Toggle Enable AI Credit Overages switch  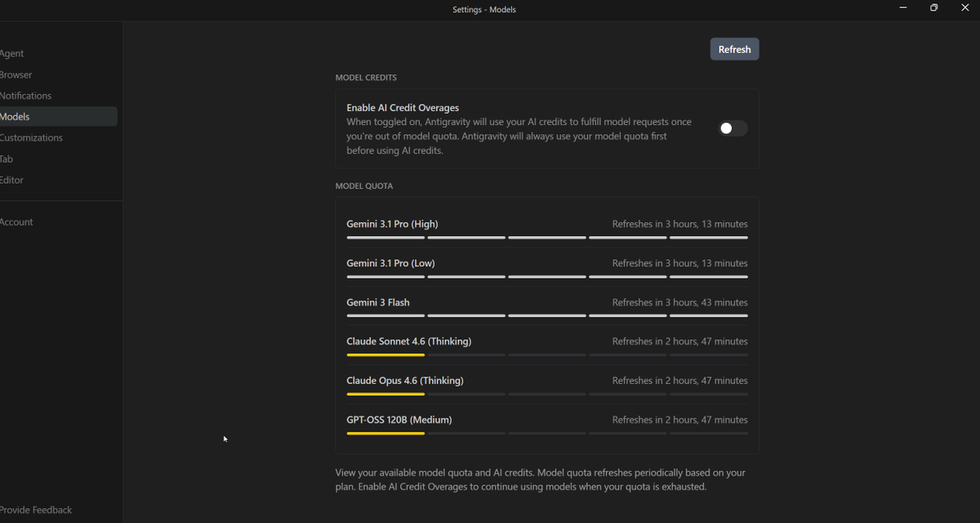coord(733,128)
